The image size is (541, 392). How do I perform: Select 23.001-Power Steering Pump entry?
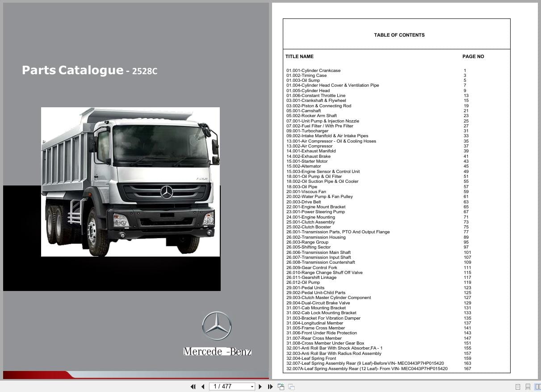tap(315, 212)
